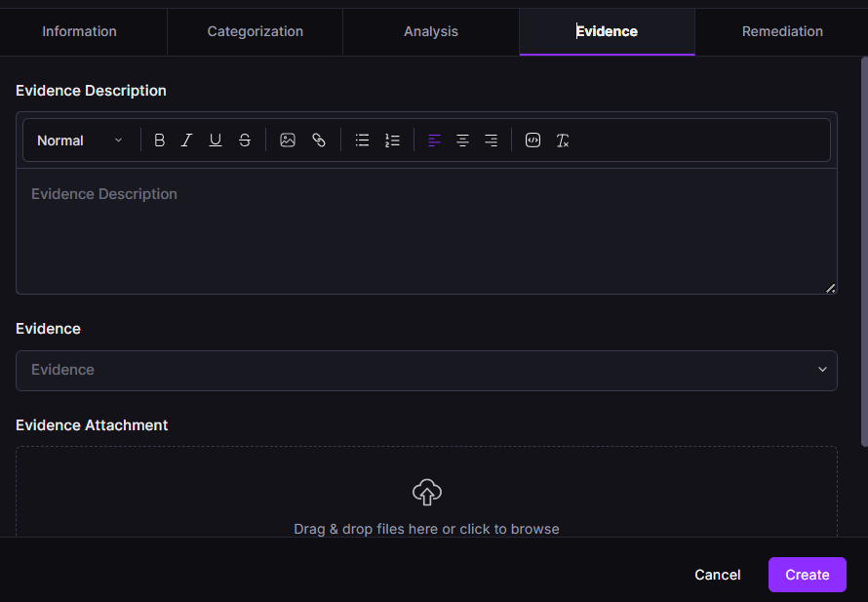Toggle bold formatting in editor toolbar
Viewport: 868px width, 602px height.
[x=160, y=140]
